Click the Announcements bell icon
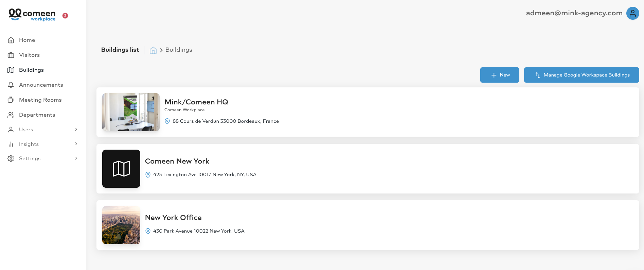 [x=11, y=85]
